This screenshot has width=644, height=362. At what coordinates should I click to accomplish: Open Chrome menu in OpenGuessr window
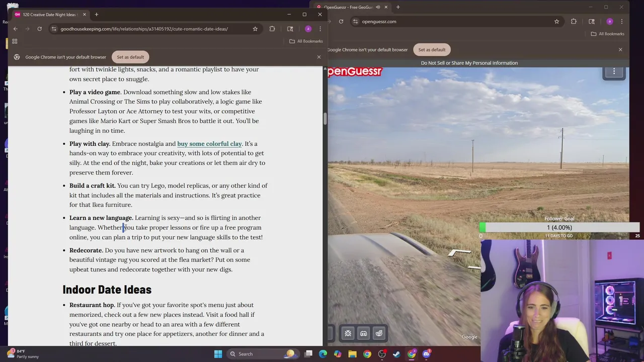(622, 21)
